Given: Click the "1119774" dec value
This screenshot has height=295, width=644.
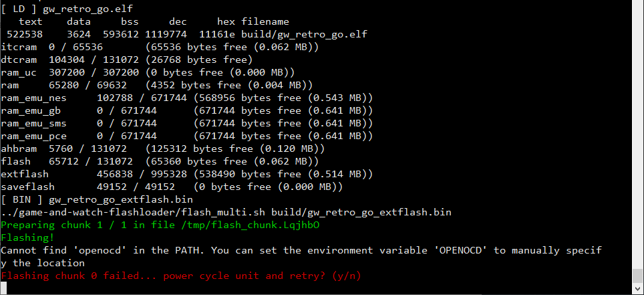Looking at the screenshot, I should pos(166,34).
